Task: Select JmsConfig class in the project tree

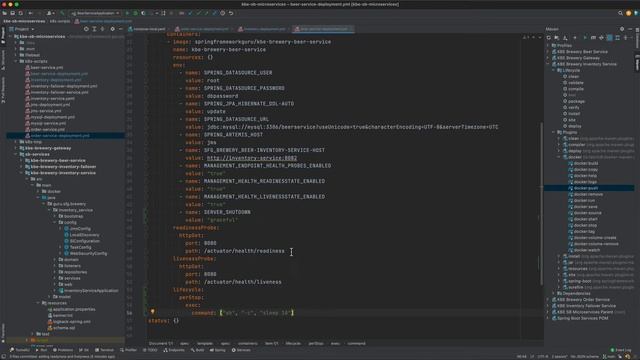Action: (x=80, y=229)
